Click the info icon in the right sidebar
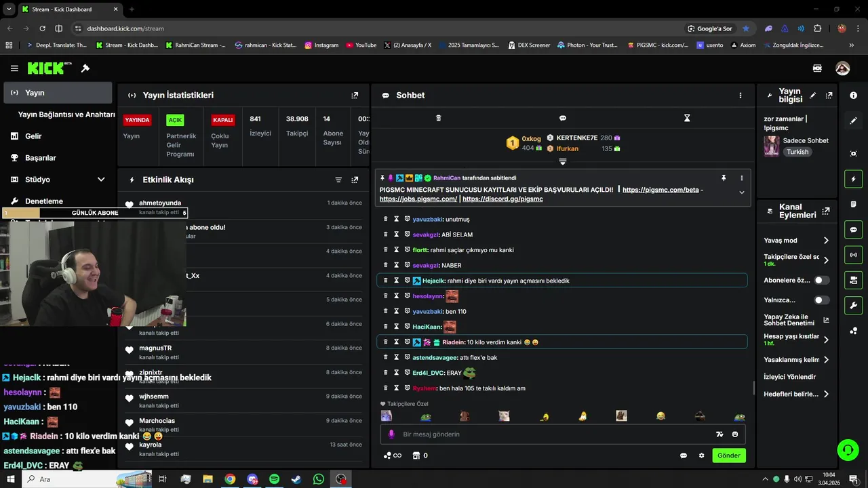 pos(854,96)
